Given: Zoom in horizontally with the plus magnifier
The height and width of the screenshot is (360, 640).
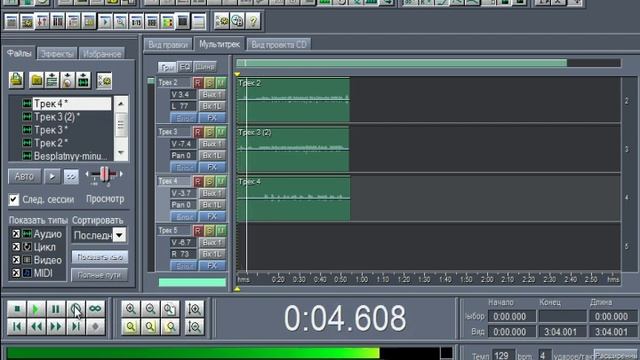Looking at the screenshot, I should click(131, 309).
